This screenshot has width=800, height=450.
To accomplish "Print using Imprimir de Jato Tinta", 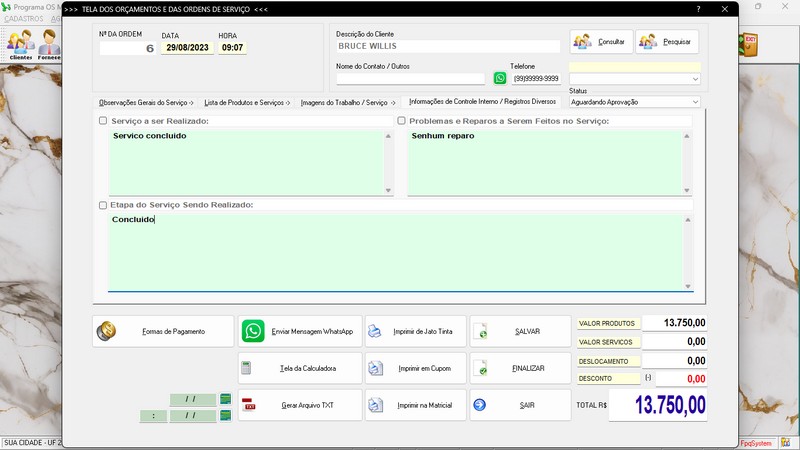I will tap(414, 331).
